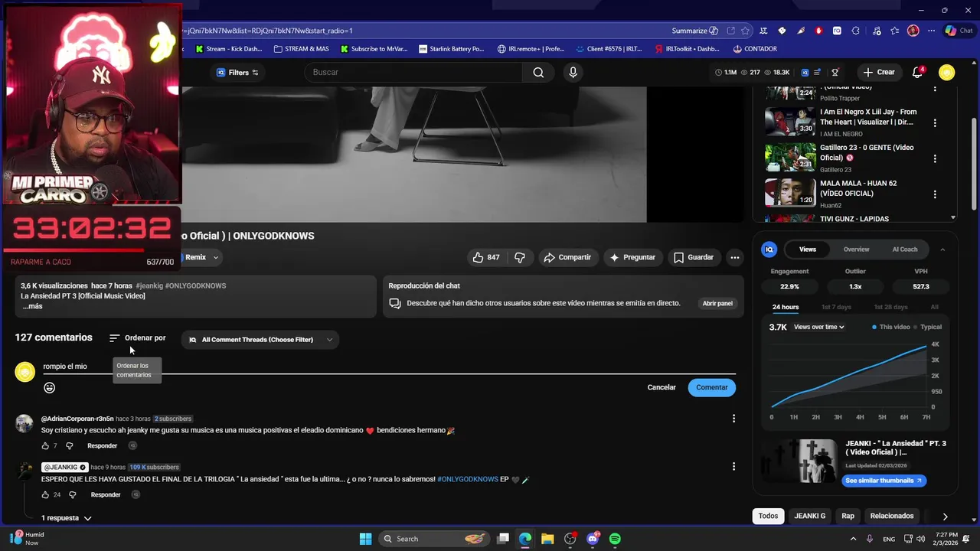The height and width of the screenshot is (551, 980).
Task: Like AdrianCorporan's comment
Action: (x=45, y=445)
